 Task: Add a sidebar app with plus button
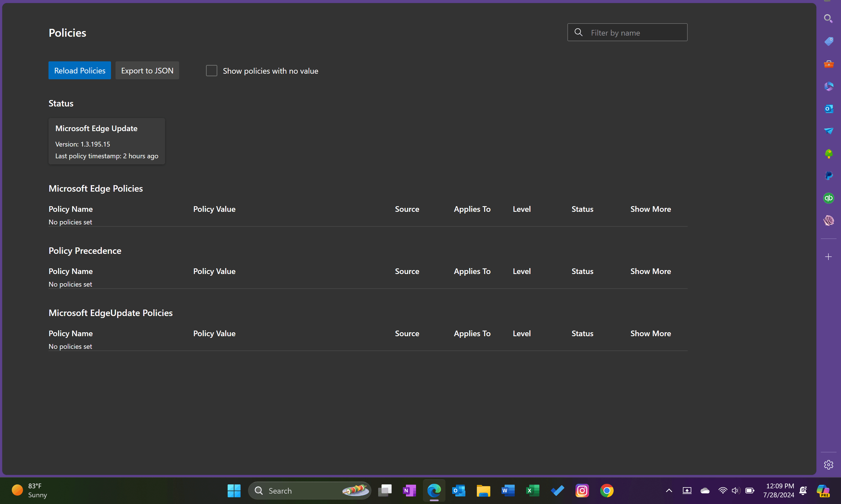tap(828, 257)
